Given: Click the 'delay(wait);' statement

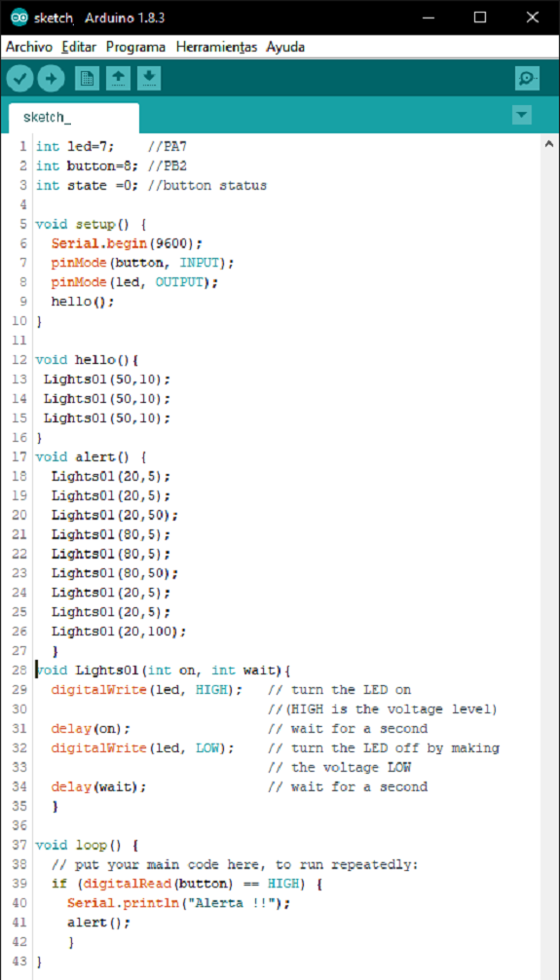Looking at the screenshot, I should (99, 787).
